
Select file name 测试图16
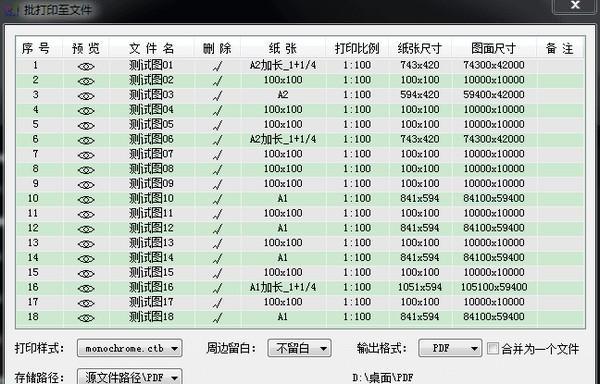coord(151,287)
